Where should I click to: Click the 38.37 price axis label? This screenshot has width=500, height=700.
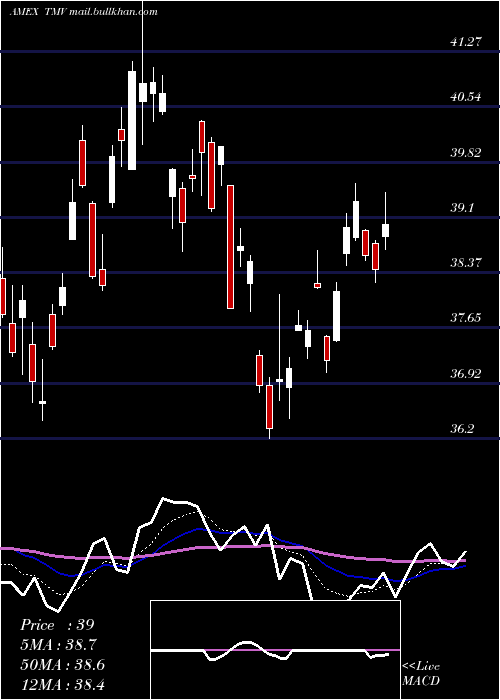click(466, 262)
